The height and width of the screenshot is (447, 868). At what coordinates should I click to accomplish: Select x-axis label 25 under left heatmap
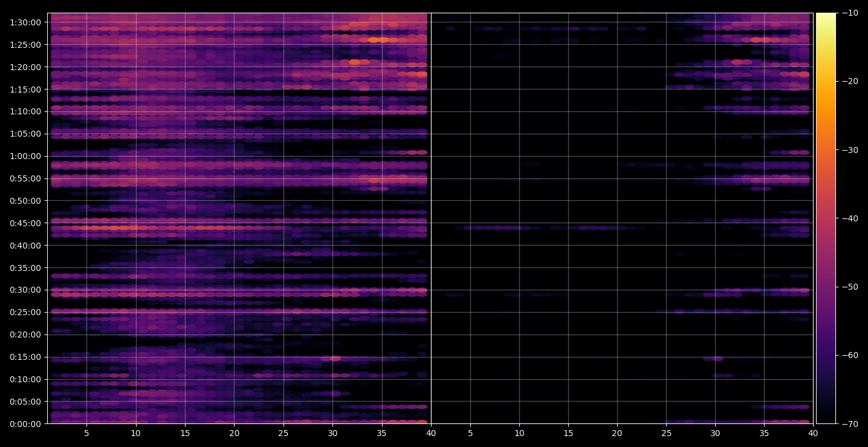[x=283, y=433]
